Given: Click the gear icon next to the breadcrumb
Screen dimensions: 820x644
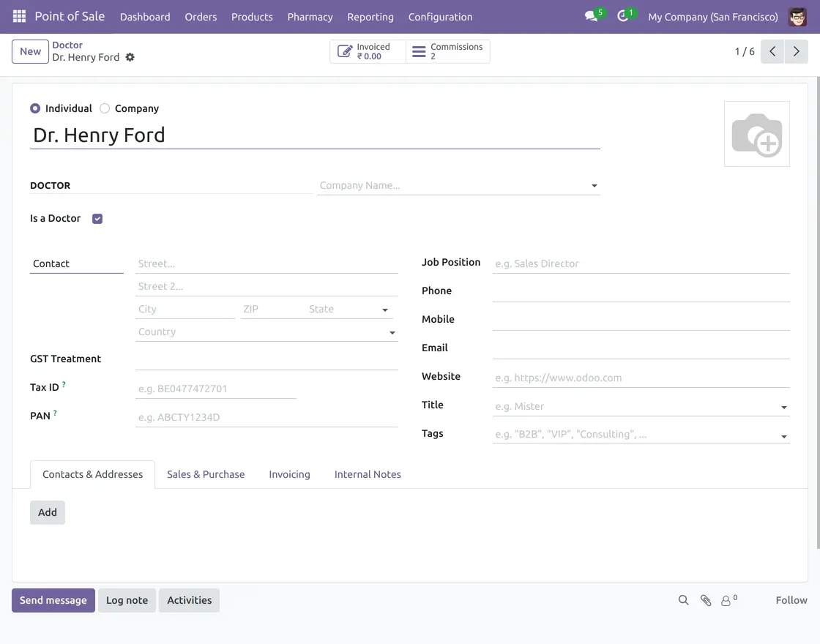Looking at the screenshot, I should coord(132,57).
